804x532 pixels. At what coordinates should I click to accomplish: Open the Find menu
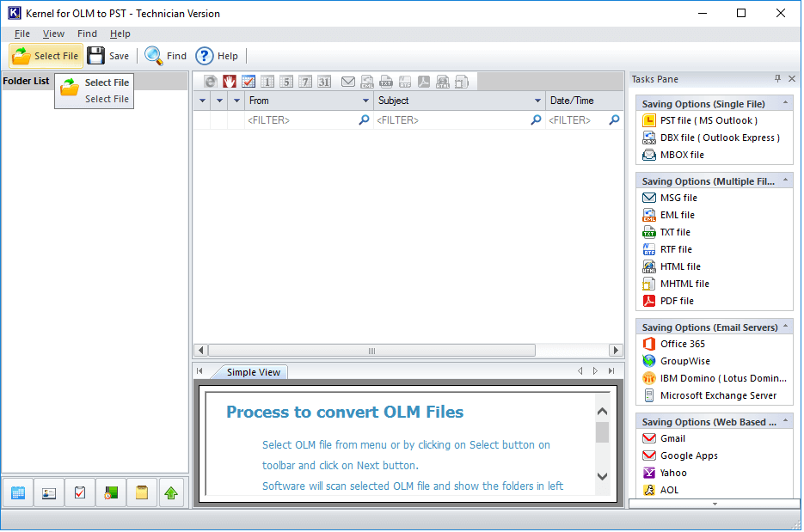(x=87, y=34)
